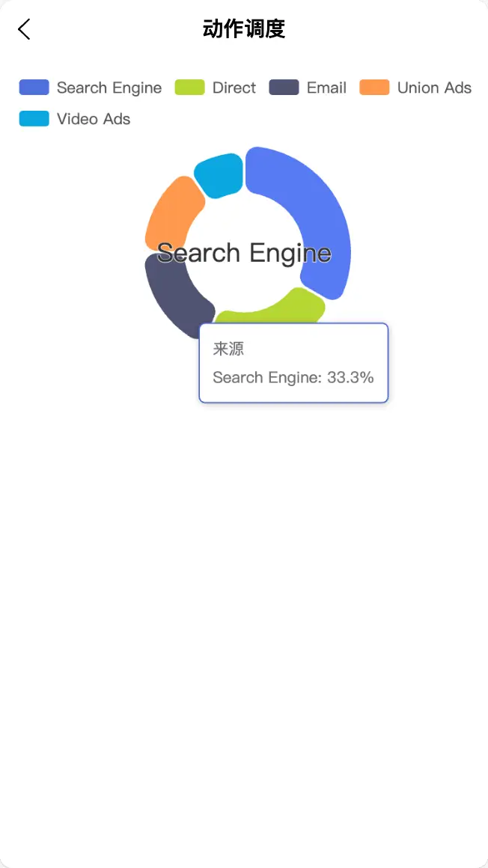Screen dimensions: 488x868
Task: Click the dark Email legend swatch
Action: point(284,88)
